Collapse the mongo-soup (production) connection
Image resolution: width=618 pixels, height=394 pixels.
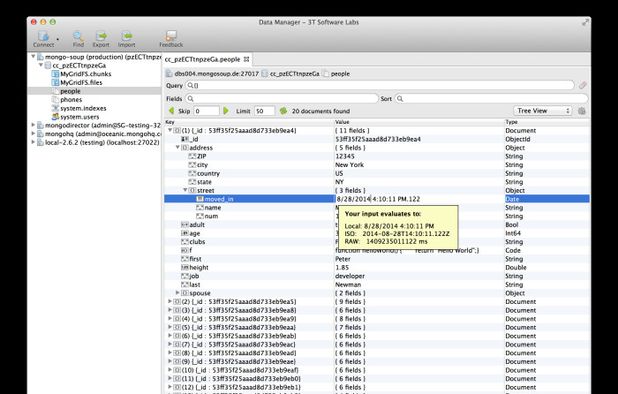click(x=33, y=57)
